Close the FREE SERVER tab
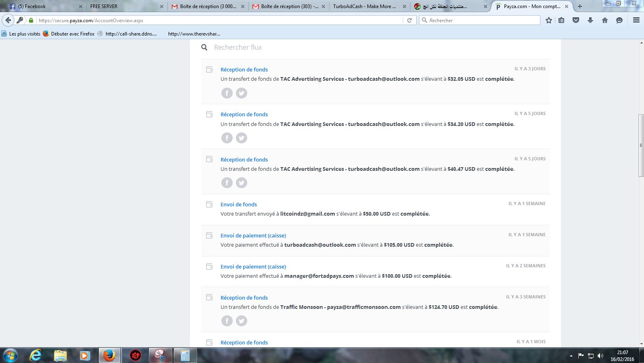The width and height of the screenshot is (644, 363). click(x=162, y=6)
